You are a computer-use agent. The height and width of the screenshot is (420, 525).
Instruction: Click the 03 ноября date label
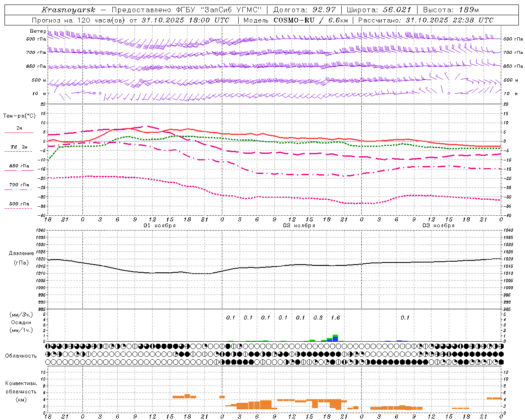438,226
